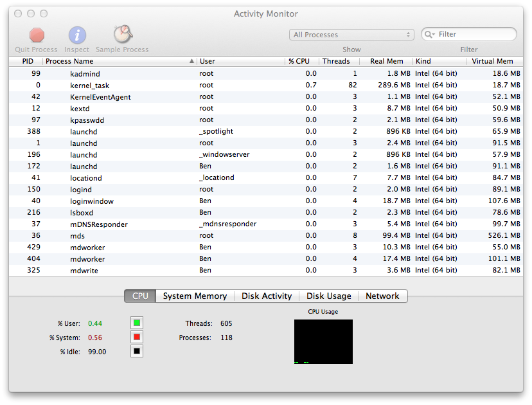This screenshot has width=532, height=405.
Task: Select mdworker process with PID 429
Action: (x=266, y=247)
